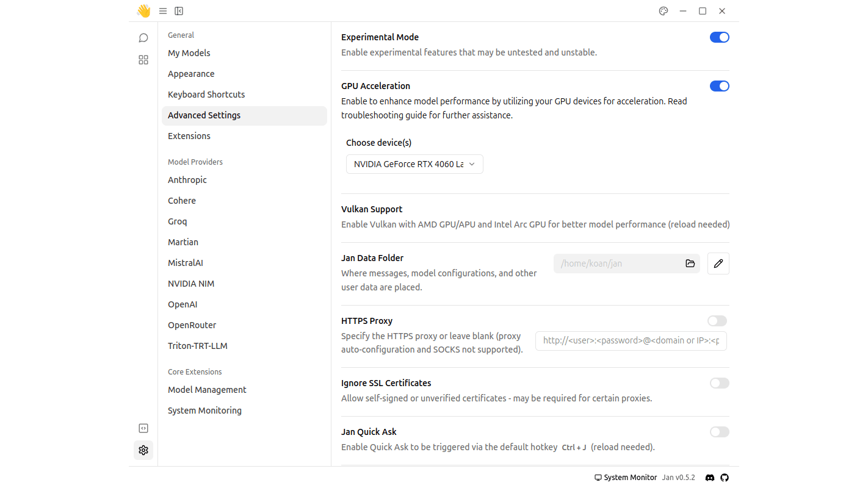Click the settings gear icon
Image resolution: width=868 pixels, height=488 pixels.
coord(143,450)
